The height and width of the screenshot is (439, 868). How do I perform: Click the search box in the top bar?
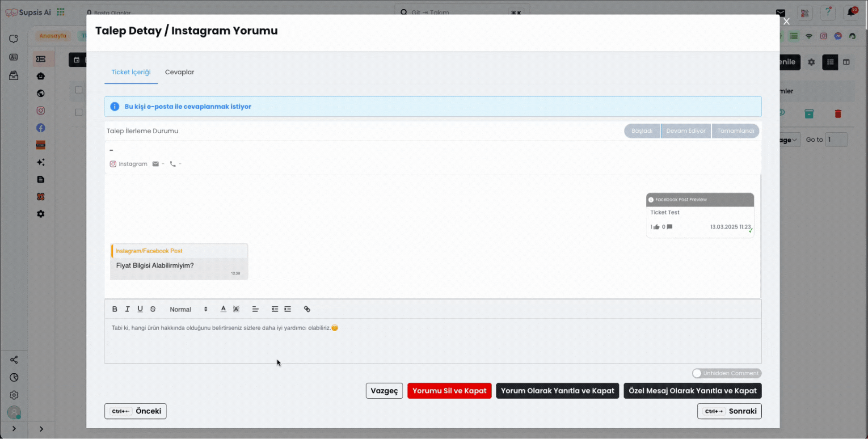[x=462, y=12]
